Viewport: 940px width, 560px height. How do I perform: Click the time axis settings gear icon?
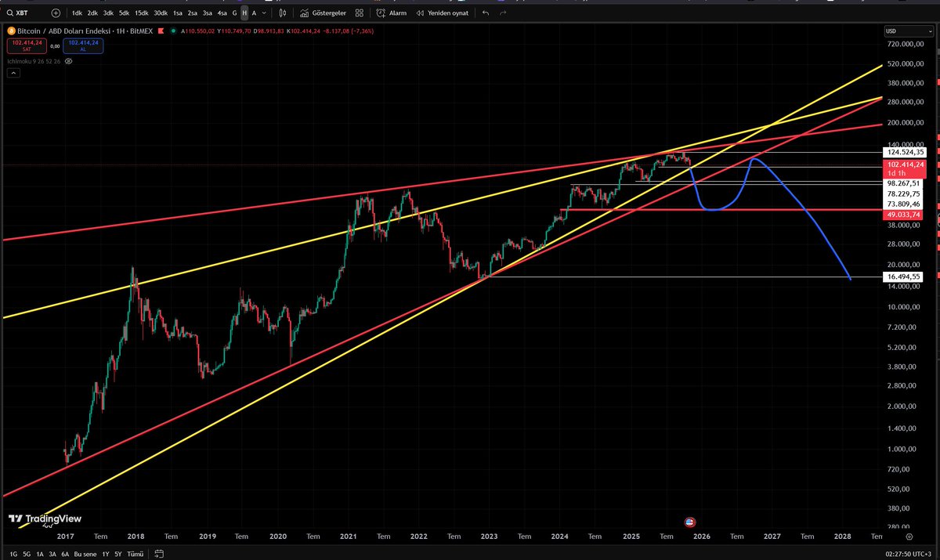pyautogui.click(x=909, y=537)
